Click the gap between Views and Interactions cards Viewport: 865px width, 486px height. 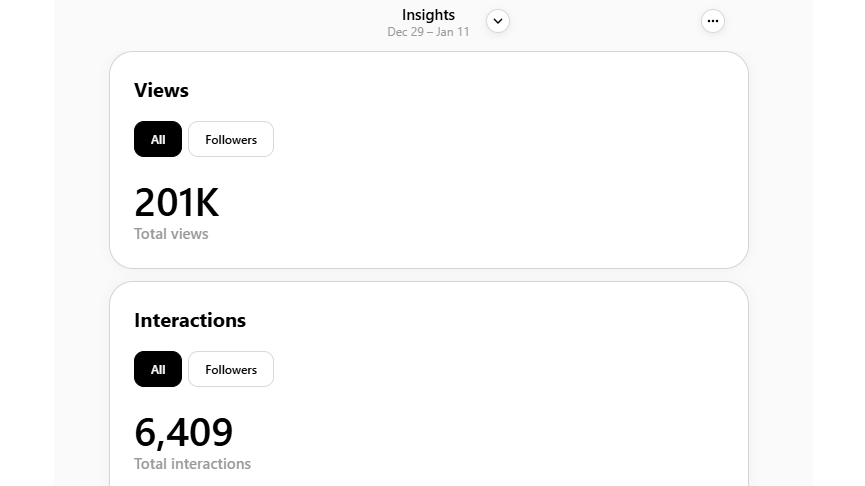(428, 275)
